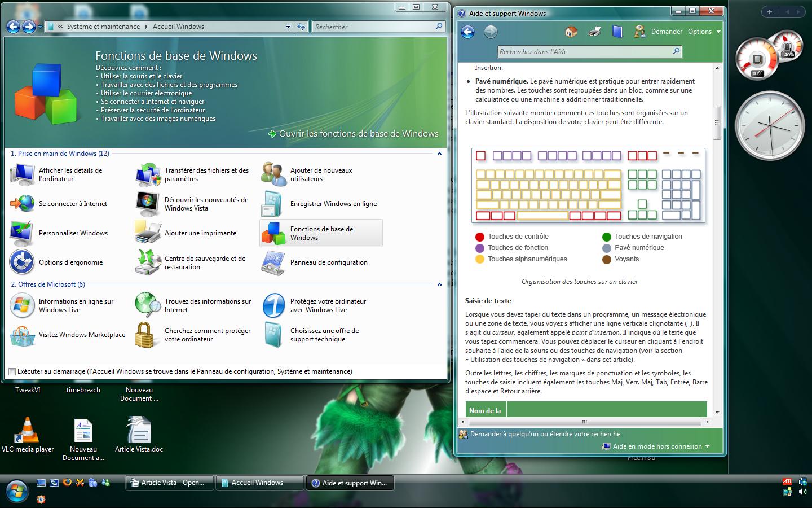Image resolution: width=812 pixels, height=508 pixels.
Task: Open Visitez Windows Marketplace item
Action: click(x=68, y=335)
